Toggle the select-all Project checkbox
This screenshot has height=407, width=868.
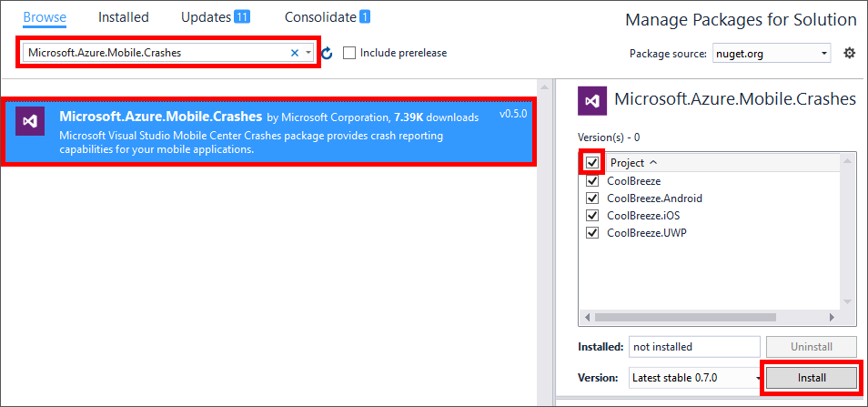pyautogui.click(x=592, y=162)
